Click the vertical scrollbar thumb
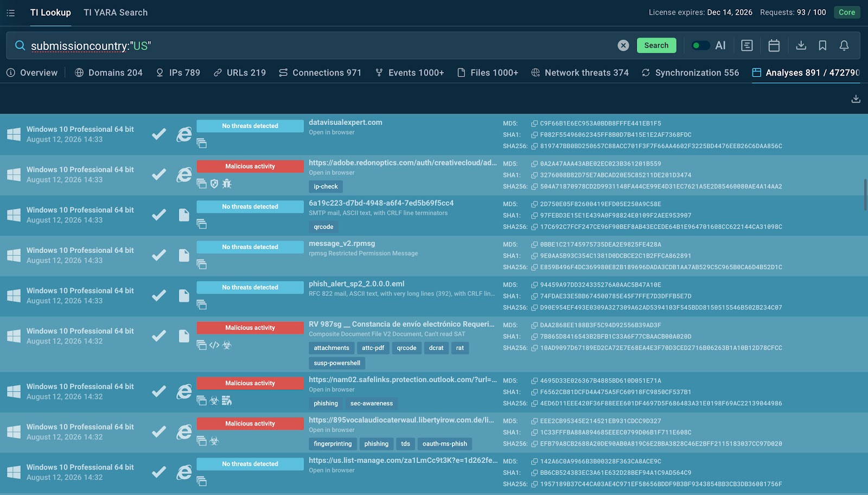The image size is (868, 495). tap(865, 194)
